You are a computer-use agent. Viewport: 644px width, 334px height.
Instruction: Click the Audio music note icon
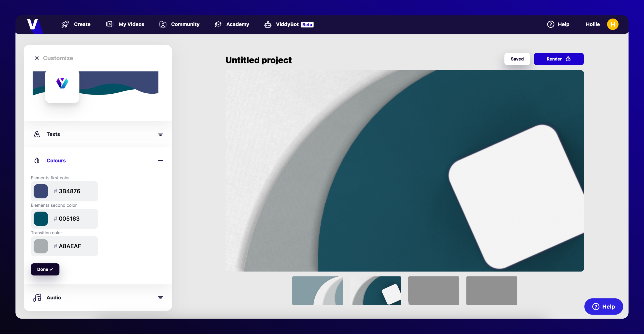(x=37, y=298)
